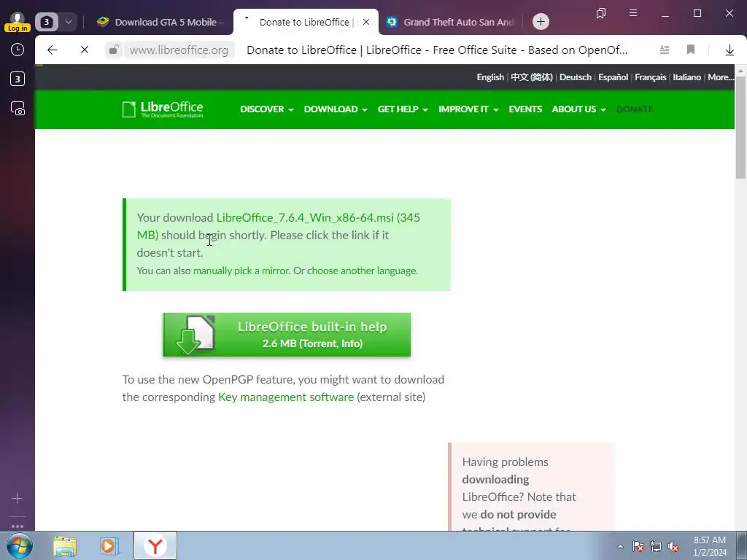This screenshot has height=560, width=747.
Task: Open the tabs counter icon in sidebar
Action: (18, 79)
